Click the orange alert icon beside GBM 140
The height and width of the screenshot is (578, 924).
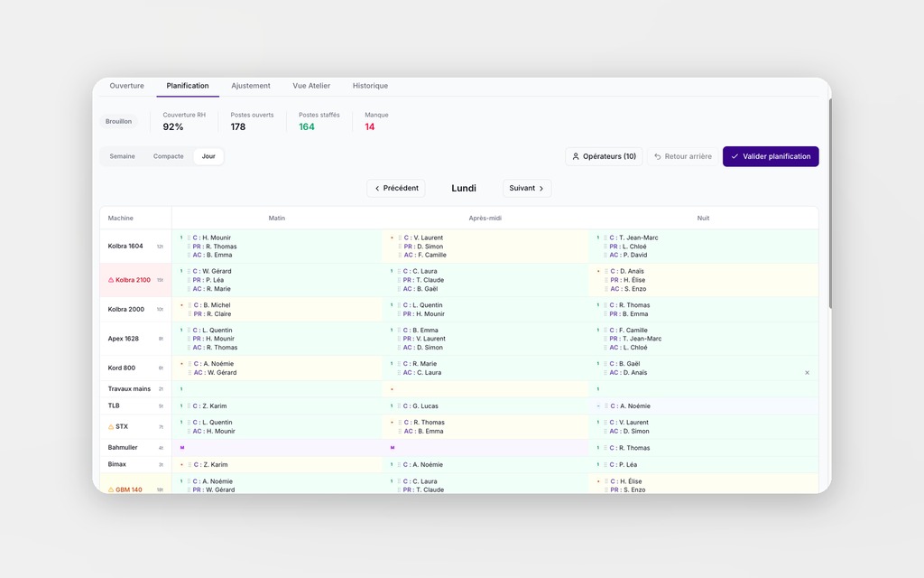pyautogui.click(x=111, y=489)
